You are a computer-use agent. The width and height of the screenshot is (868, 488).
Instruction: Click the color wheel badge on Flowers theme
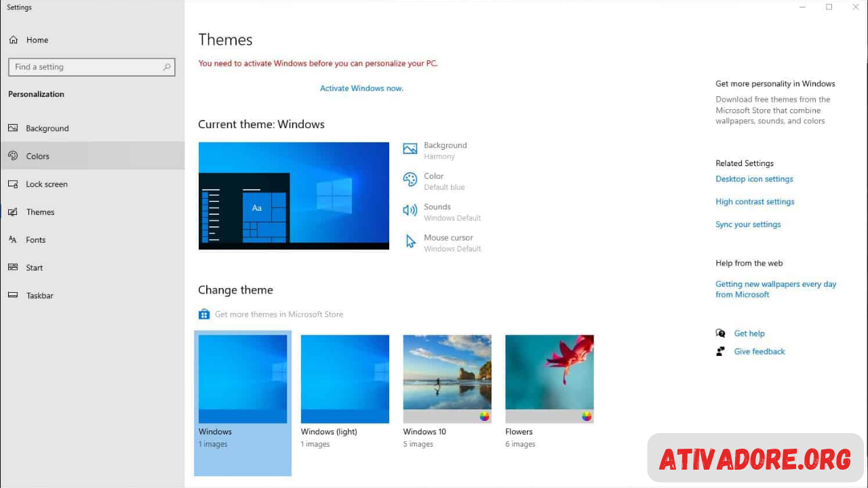tap(587, 416)
